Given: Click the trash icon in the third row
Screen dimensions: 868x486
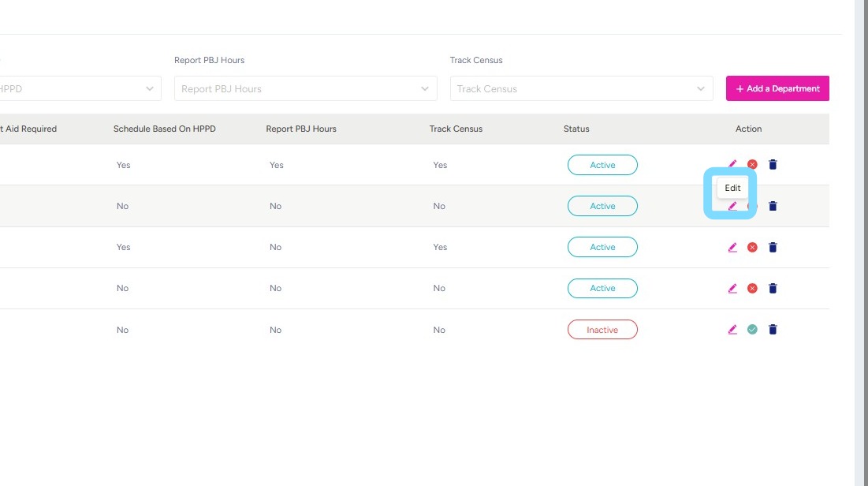Looking at the screenshot, I should (773, 247).
